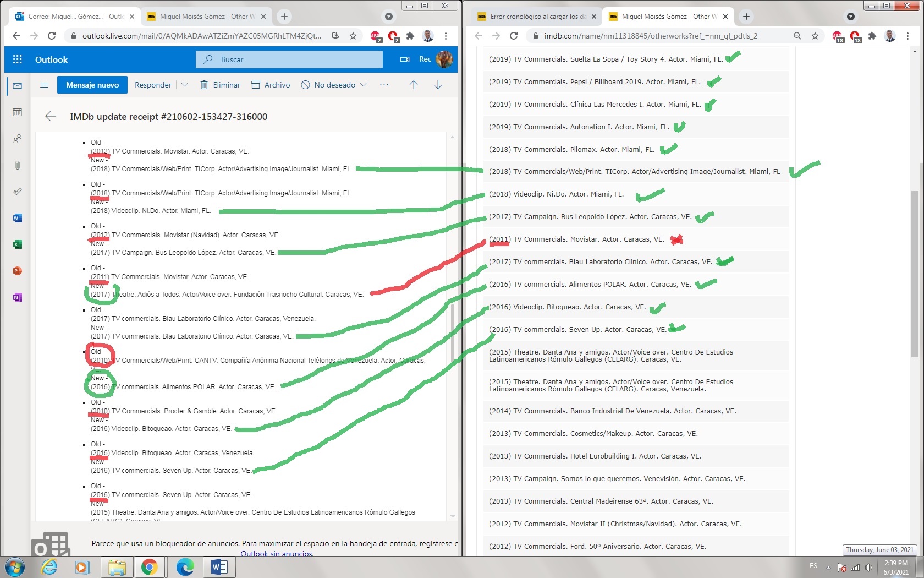Click the Mensaje nuevo button
The width and height of the screenshot is (924, 578).
click(x=92, y=85)
